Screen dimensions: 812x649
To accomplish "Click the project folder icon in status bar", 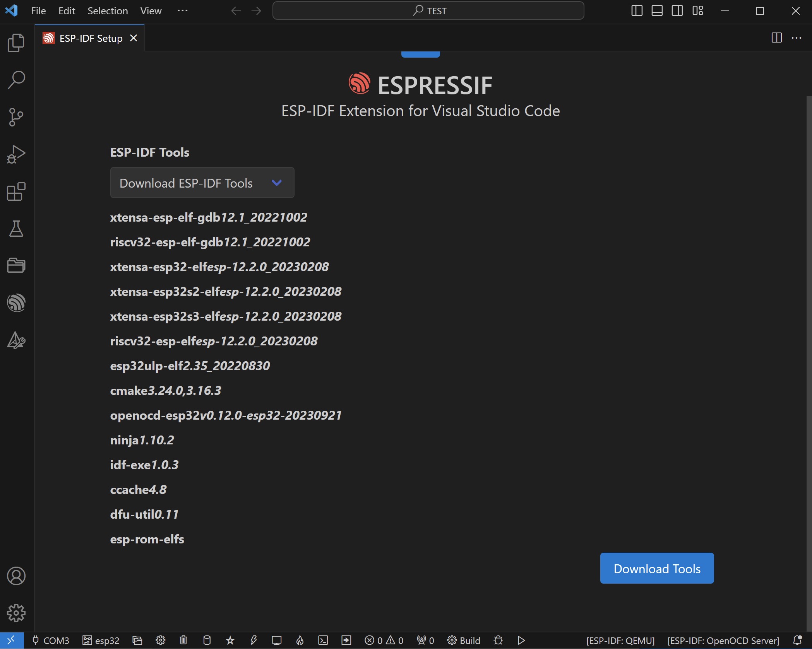I will (137, 640).
